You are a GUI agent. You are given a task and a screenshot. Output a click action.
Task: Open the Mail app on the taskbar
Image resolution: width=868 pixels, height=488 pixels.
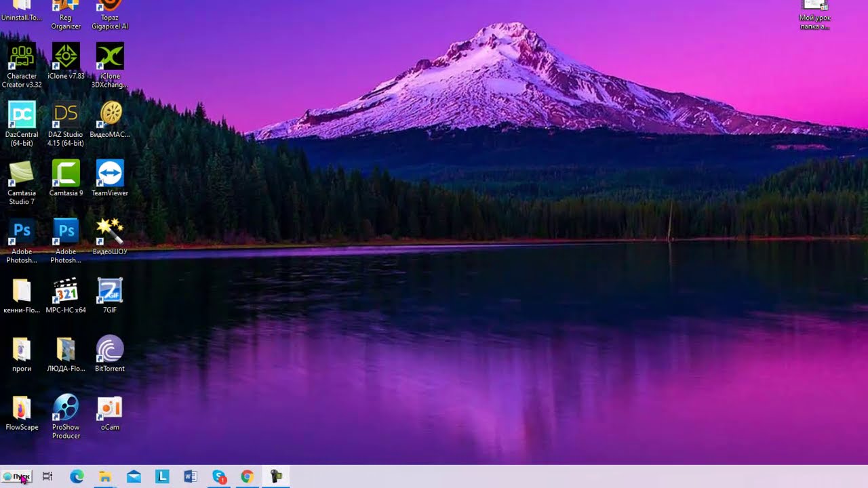coord(134,476)
